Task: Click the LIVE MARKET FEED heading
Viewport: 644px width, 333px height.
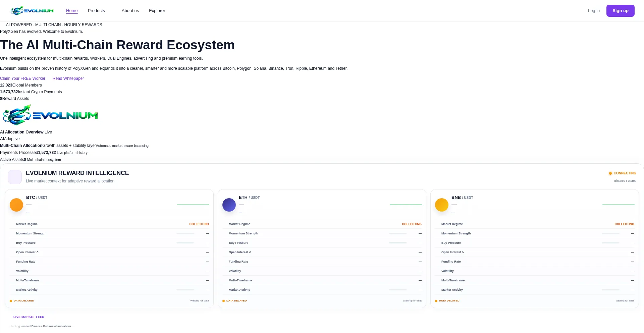Action: click(x=29, y=317)
